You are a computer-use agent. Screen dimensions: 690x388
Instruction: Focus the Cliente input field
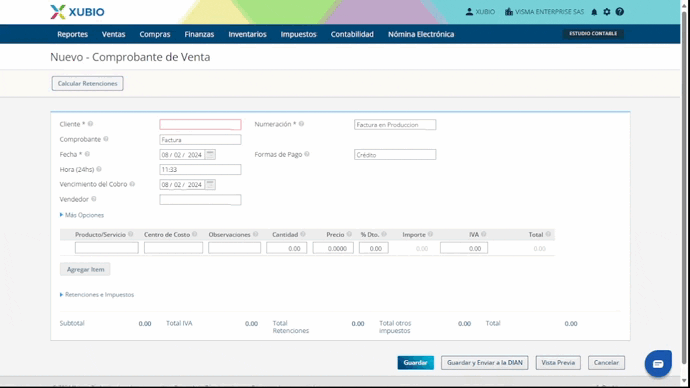pos(200,124)
